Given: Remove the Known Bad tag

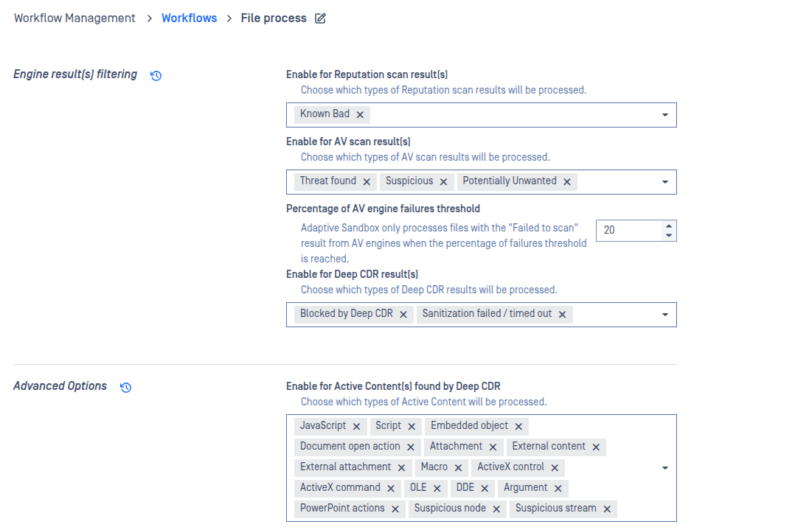Looking at the screenshot, I should (x=360, y=115).
